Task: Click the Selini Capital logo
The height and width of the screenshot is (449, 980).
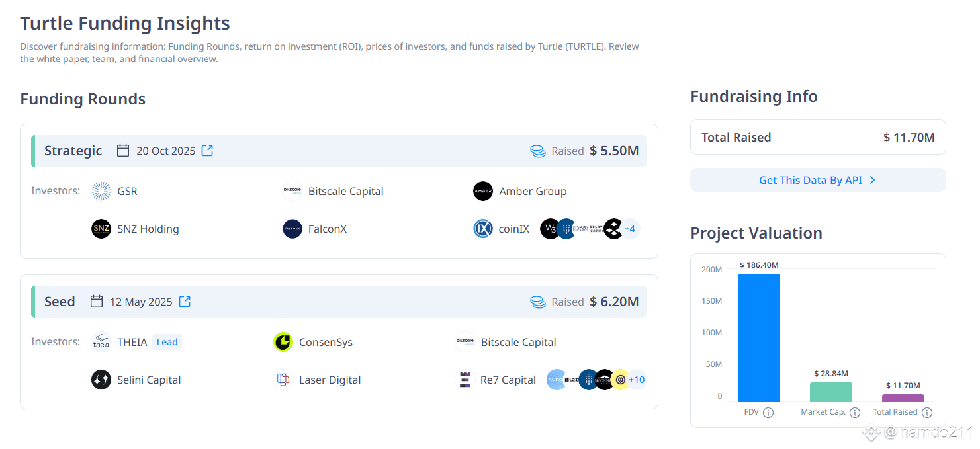Action: coord(101,380)
